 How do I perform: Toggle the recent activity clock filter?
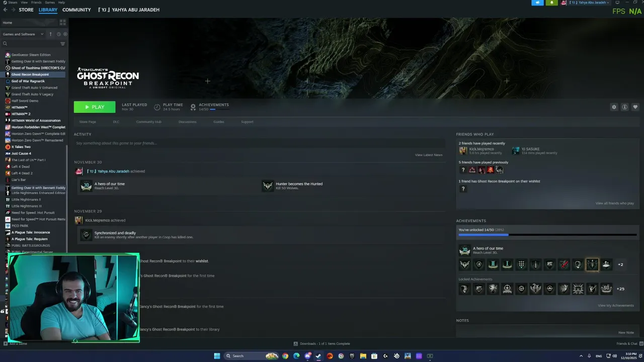[x=58, y=34]
